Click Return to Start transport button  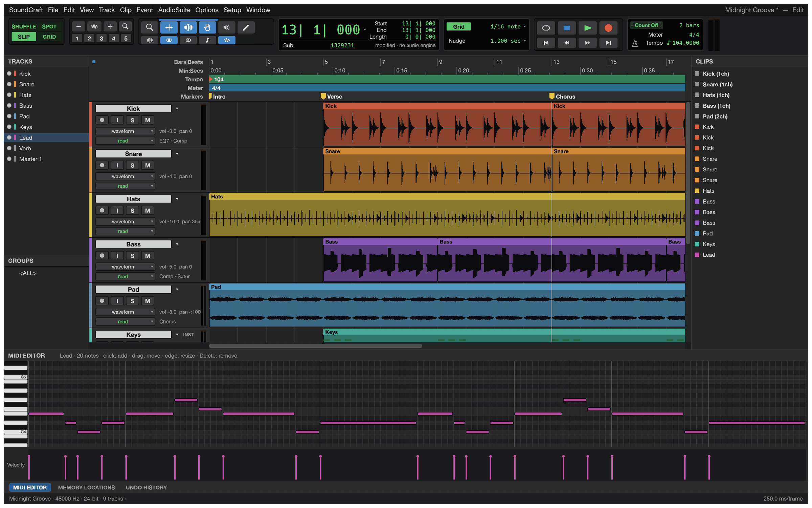click(x=546, y=43)
